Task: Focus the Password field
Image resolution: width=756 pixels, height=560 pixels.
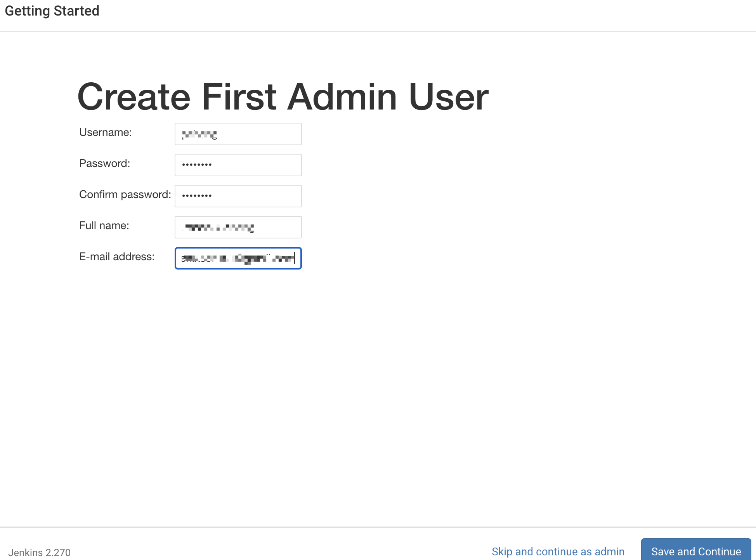Action: [x=238, y=165]
